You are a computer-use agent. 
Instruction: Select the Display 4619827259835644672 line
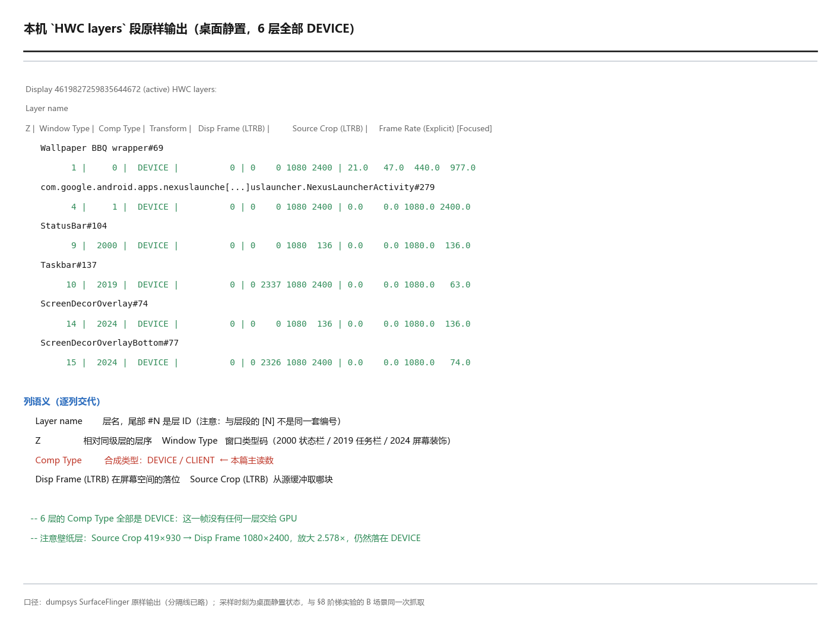[121, 90]
